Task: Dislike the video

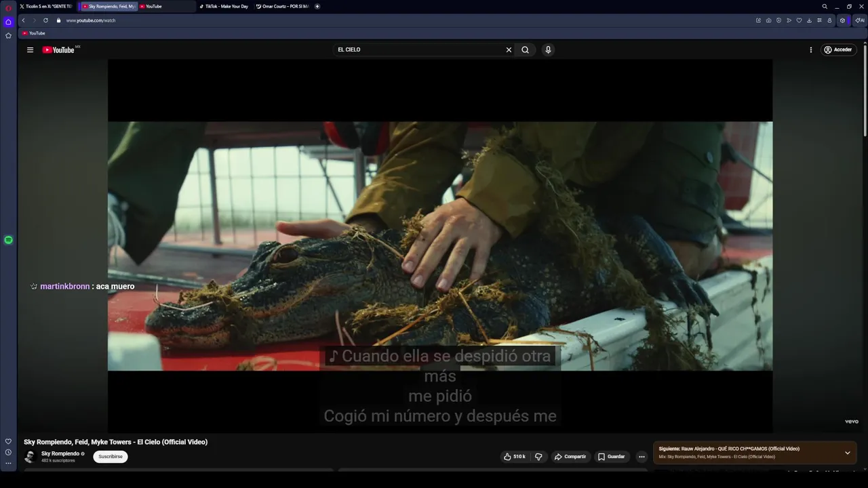Action: pyautogui.click(x=538, y=457)
